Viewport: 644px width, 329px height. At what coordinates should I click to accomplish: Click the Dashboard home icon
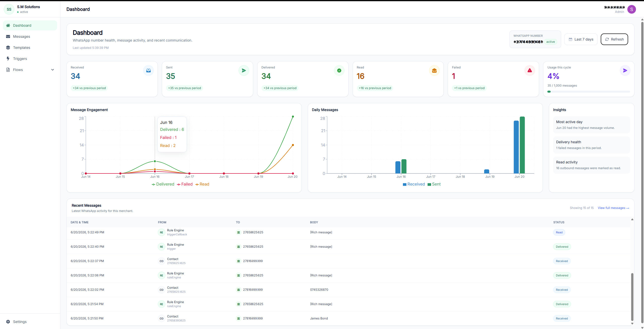click(x=8, y=25)
